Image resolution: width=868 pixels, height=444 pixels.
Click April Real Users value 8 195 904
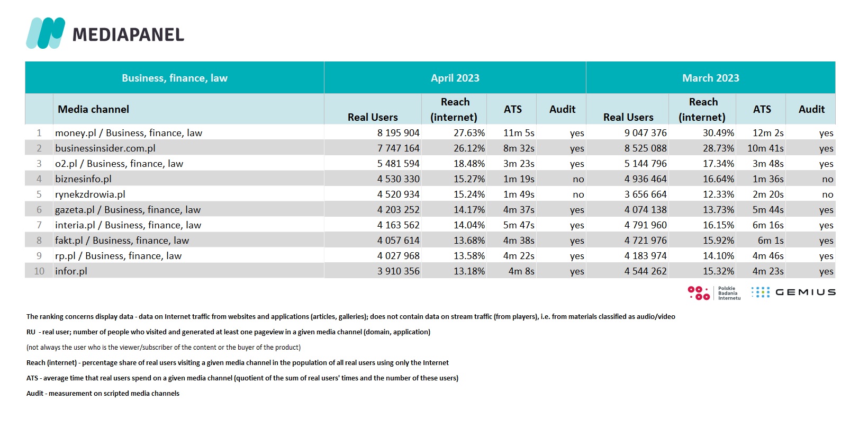398,133
